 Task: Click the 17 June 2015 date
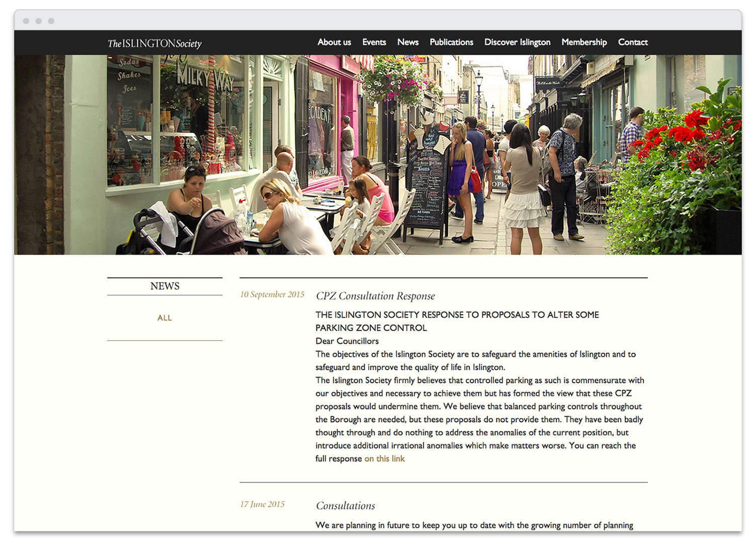click(x=262, y=504)
